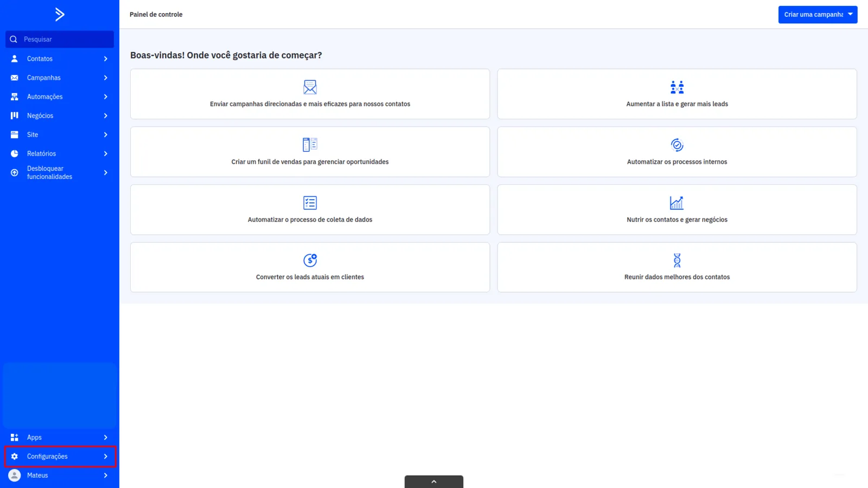The image size is (868, 488).
Task: Click the envelope icon for Enviar campanhas
Action: click(310, 87)
